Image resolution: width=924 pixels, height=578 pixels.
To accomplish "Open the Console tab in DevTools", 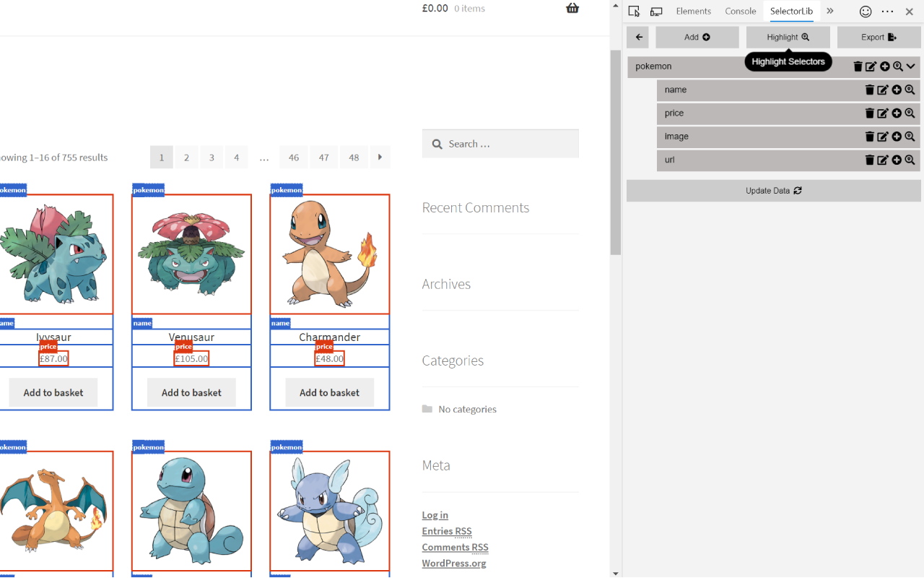I will click(741, 11).
